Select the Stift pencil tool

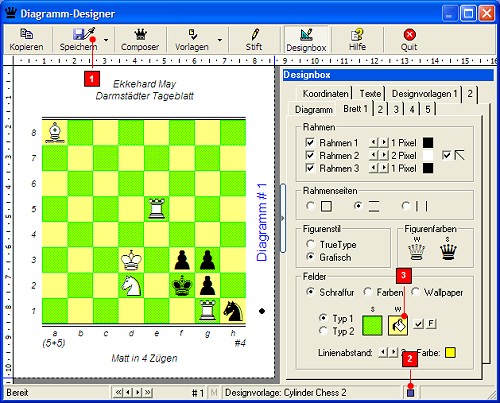(255, 34)
